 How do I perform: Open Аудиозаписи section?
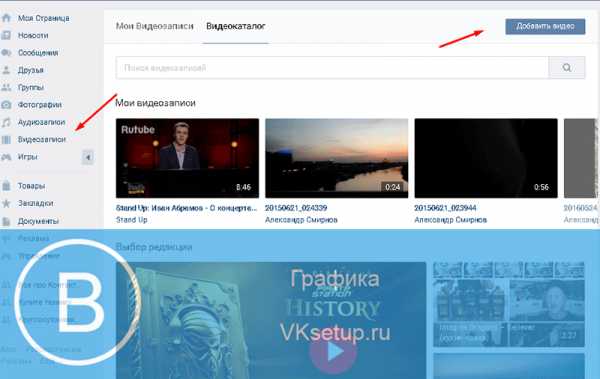[x=41, y=122]
